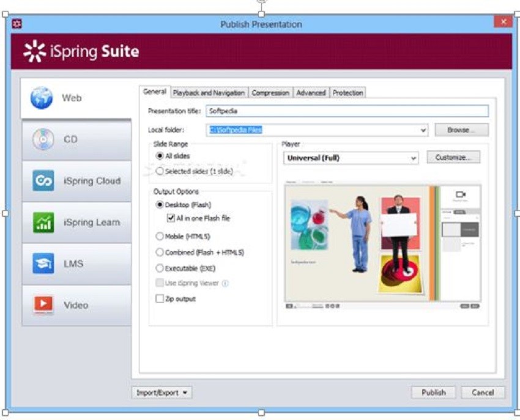Enable the Zip output checkbox

click(160, 299)
